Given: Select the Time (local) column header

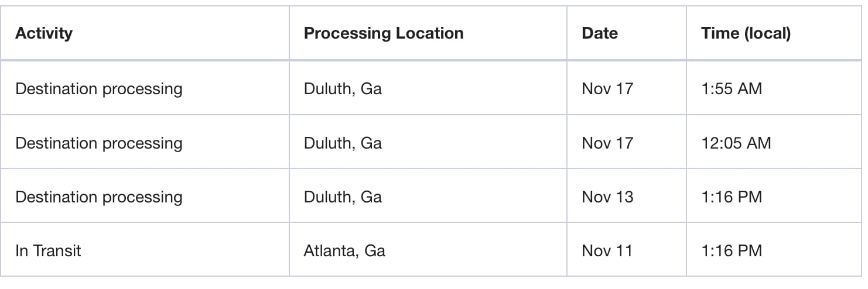Looking at the screenshot, I should click(746, 33).
